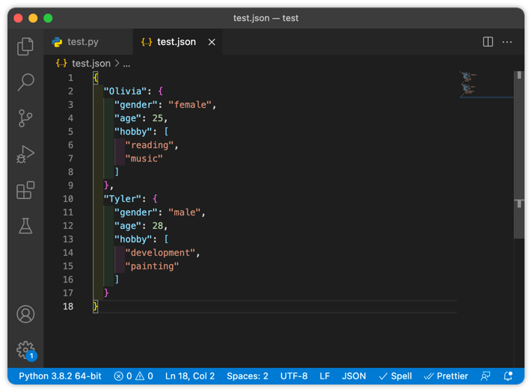The height and width of the screenshot is (392, 532).
Task: Click the "development" string
Action: [x=160, y=253]
